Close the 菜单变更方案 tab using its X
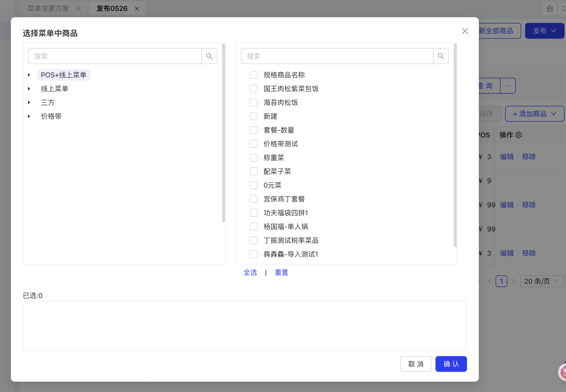This screenshot has height=392, width=566. click(x=78, y=9)
